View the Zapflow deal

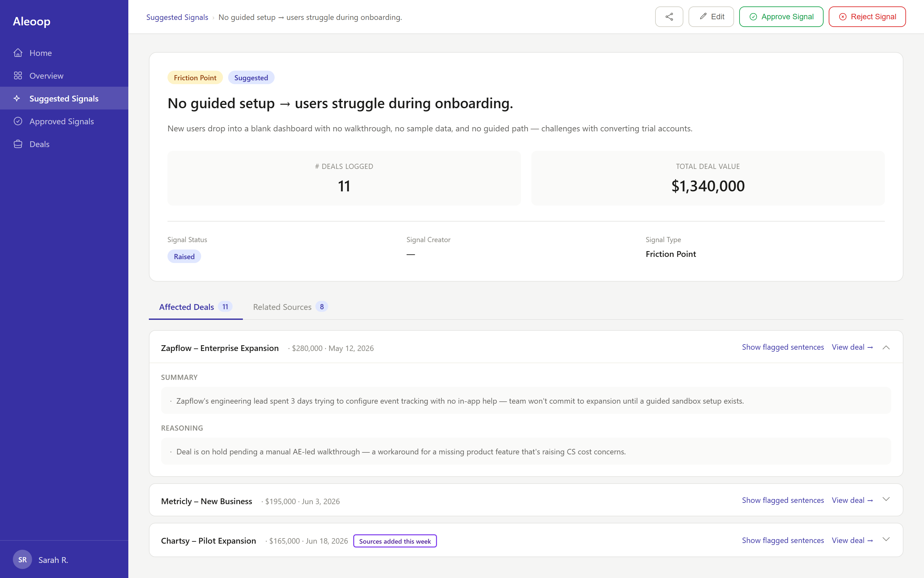852,347
